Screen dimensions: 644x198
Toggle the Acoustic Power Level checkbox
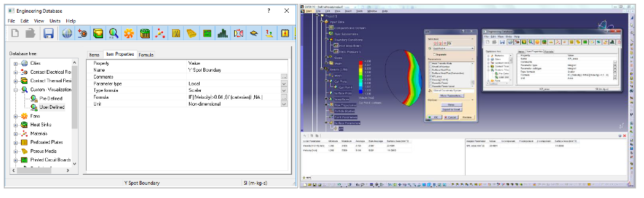430,86
